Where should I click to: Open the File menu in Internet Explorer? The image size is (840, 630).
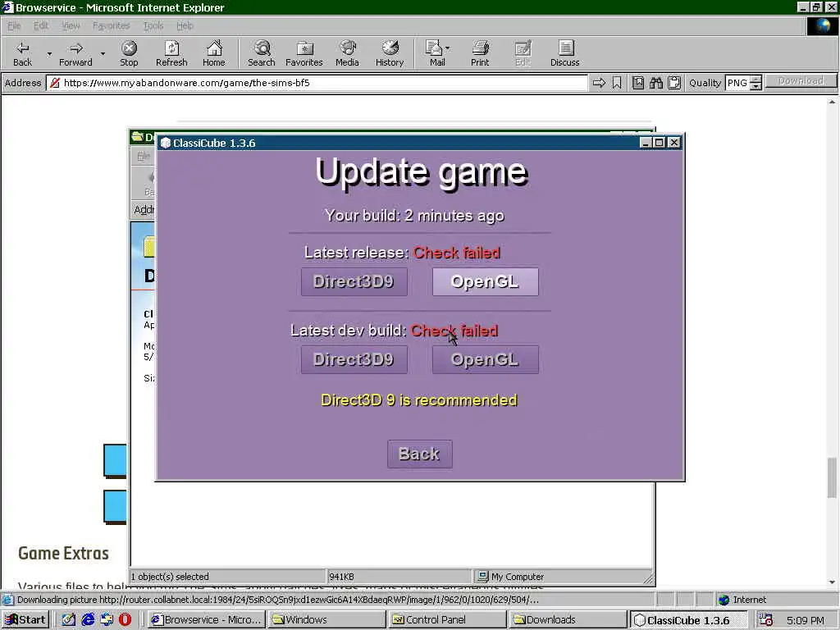pos(14,25)
